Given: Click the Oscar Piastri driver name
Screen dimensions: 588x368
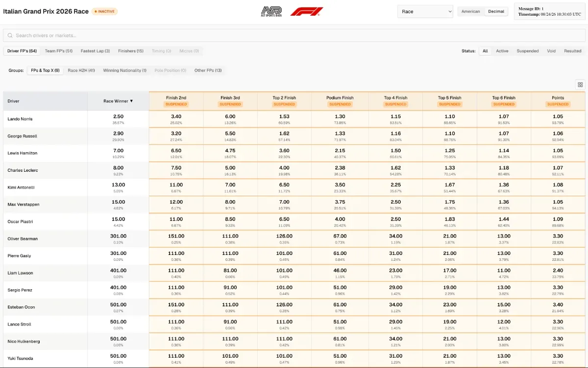Looking at the screenshot, I should click(20, 222).
